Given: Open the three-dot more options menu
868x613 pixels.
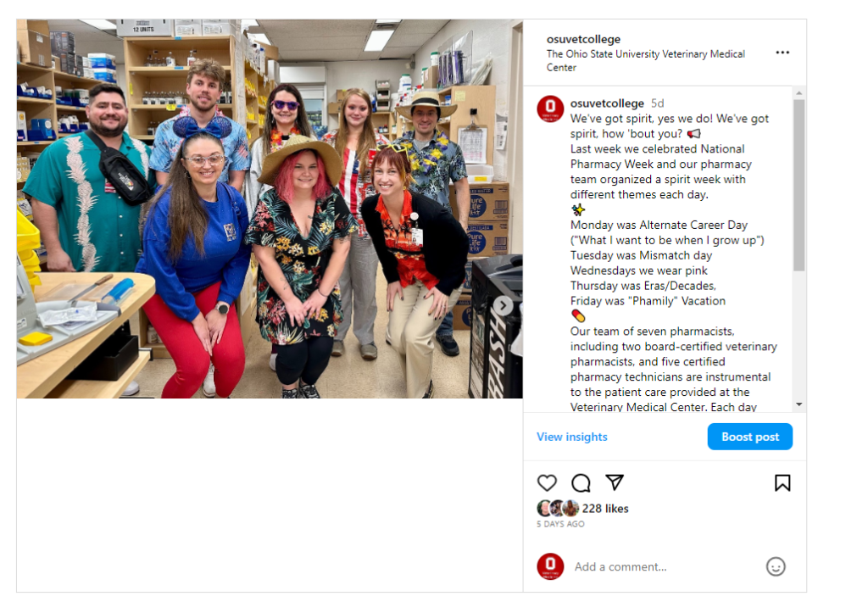Looking at the screenshot, I should pyautogui.click(x=782, y=53).
